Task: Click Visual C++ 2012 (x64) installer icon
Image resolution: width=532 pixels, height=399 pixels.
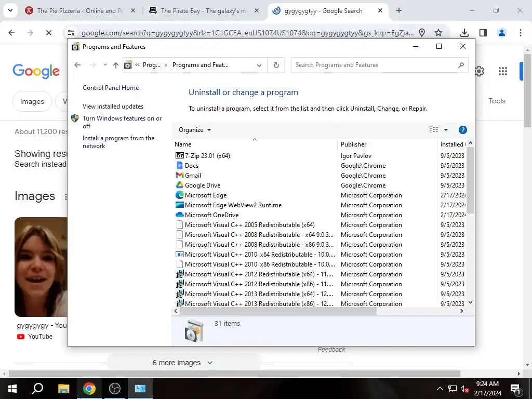Action: pyautogui.click(x=179, y=274)
